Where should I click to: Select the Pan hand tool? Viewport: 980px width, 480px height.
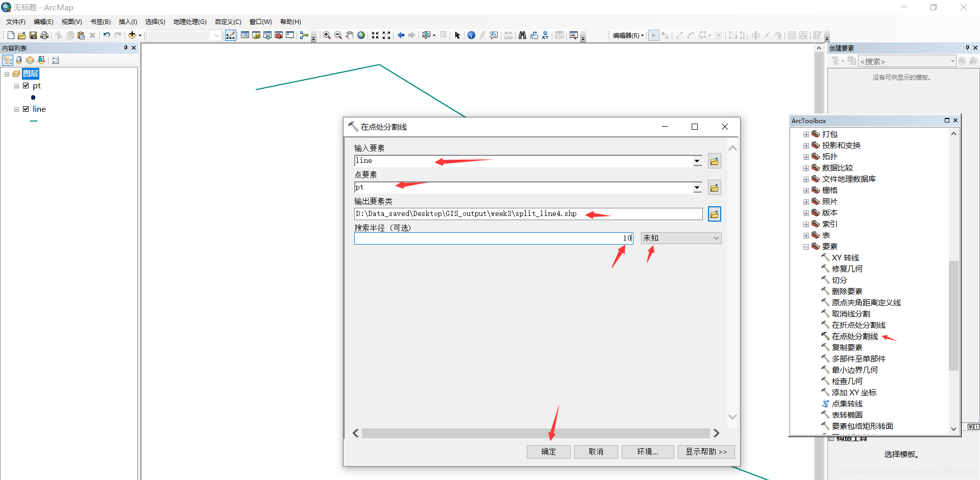(x=350, y=35)
